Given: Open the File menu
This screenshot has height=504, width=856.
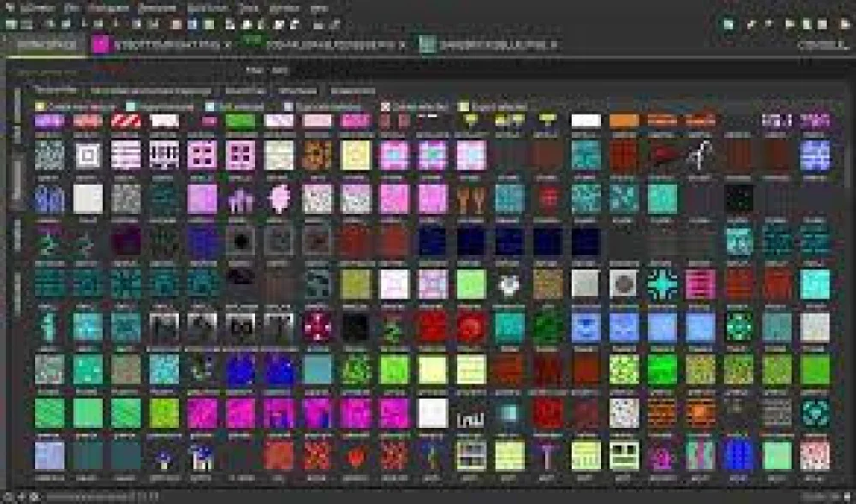Looking at the screenshot, I should coord(72,9).
